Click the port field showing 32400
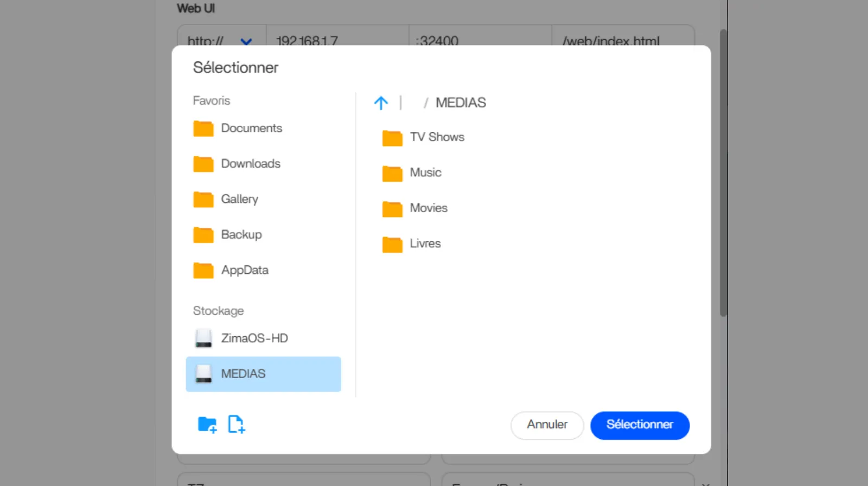This screenshot has width=868, height=486. pos(480,38)
